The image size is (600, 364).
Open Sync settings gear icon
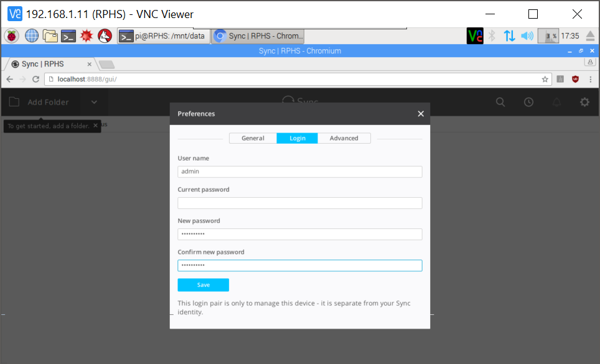pos(584,102)
